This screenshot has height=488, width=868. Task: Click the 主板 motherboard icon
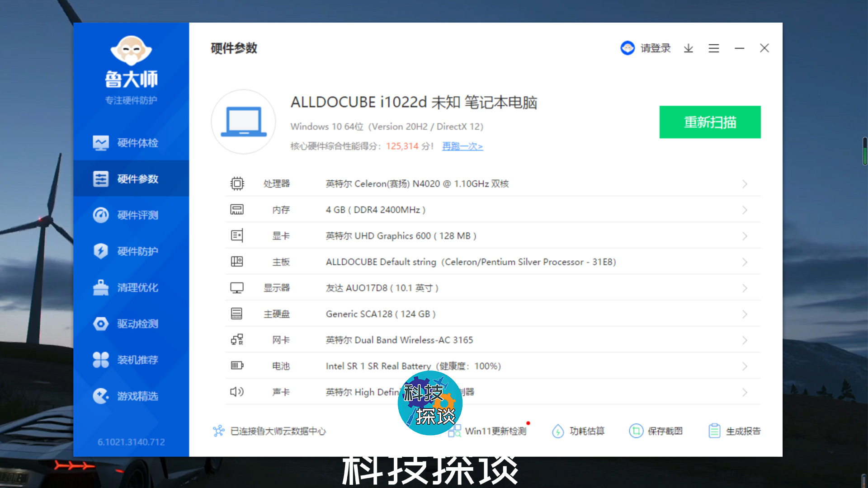click(x=237, y=262)
